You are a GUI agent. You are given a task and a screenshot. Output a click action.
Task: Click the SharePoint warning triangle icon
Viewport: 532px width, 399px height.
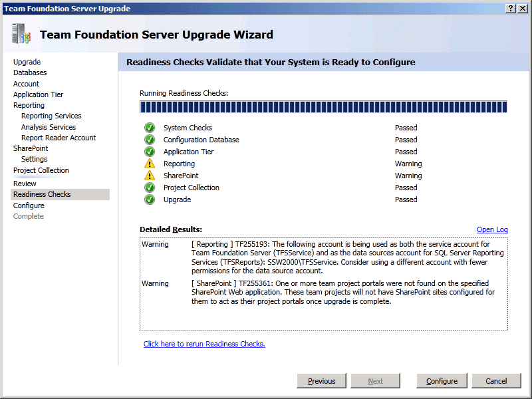click(x=150, y=176)
